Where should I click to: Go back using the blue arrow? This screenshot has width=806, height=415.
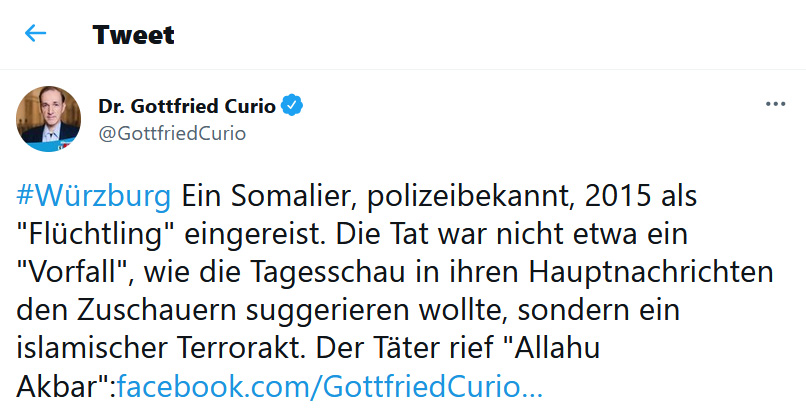35,33
